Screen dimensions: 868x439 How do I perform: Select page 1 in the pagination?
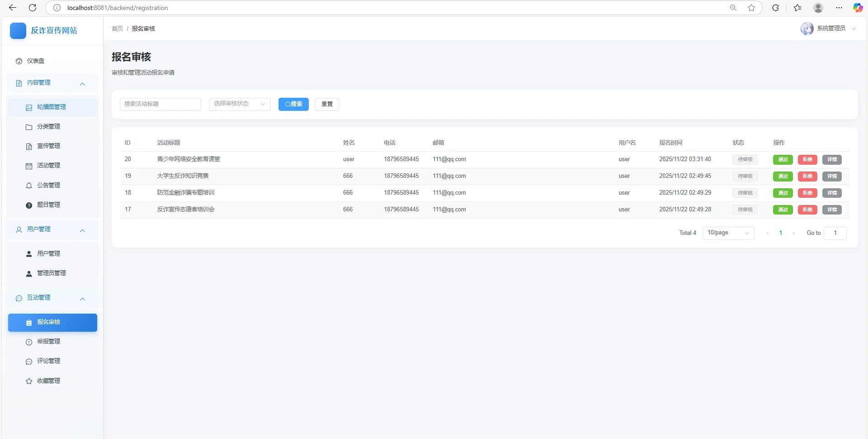781,233
